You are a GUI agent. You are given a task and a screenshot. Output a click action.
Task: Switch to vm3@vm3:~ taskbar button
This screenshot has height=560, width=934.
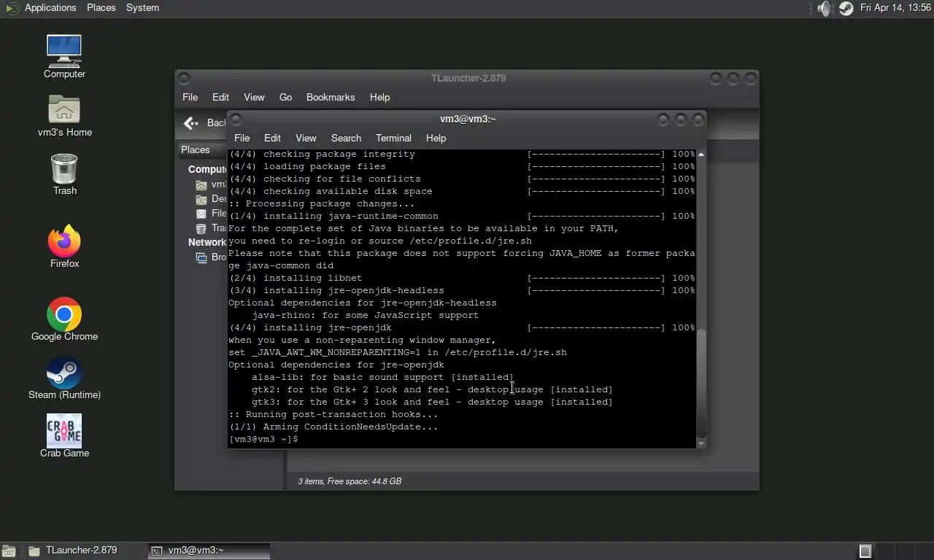click(x=209, y=551)
